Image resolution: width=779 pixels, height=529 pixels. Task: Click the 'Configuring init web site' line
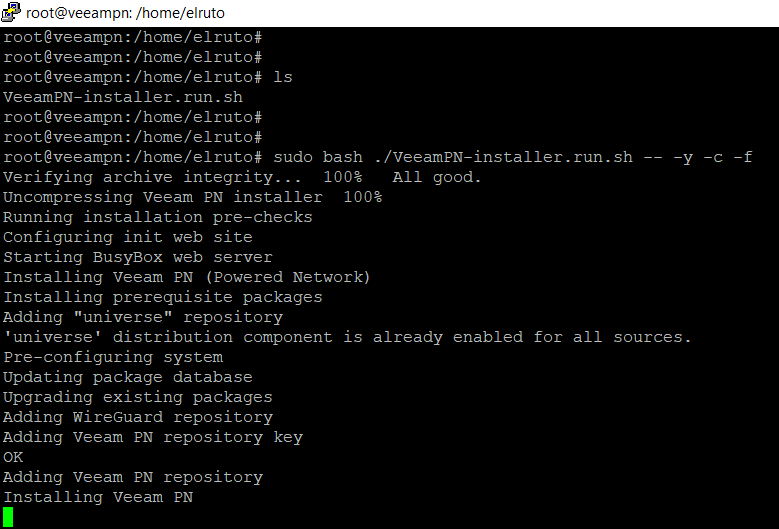click(128, 237)
